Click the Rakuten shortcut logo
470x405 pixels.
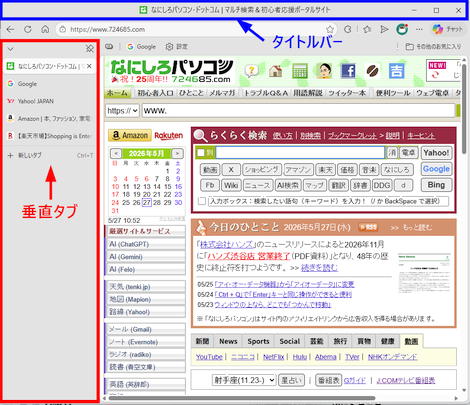click(x=168, y=135)
